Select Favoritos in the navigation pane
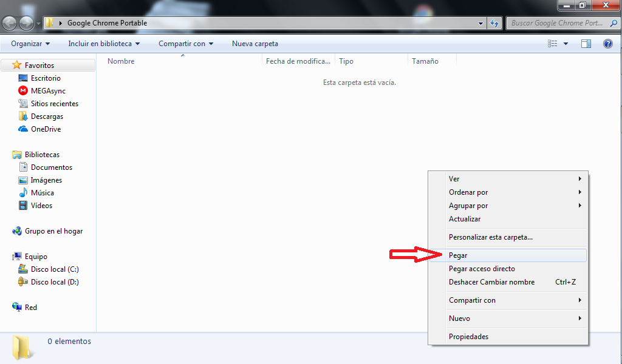 click(x=48, y=66)
